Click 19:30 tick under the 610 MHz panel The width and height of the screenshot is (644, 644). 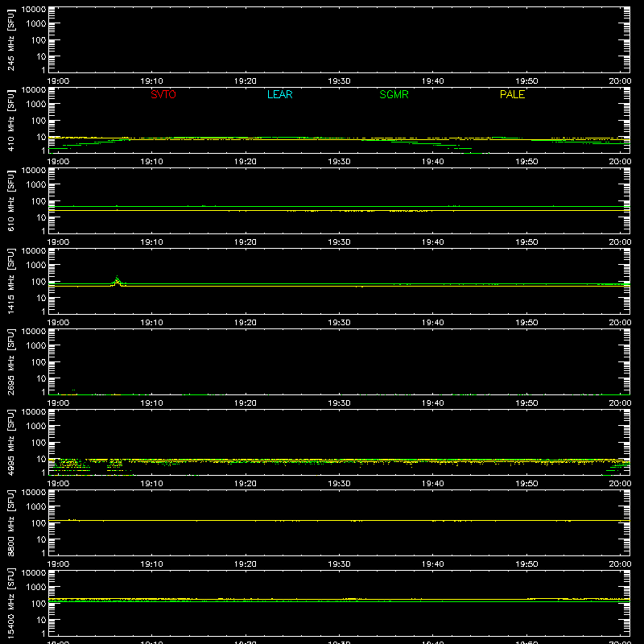pos(339,242)
